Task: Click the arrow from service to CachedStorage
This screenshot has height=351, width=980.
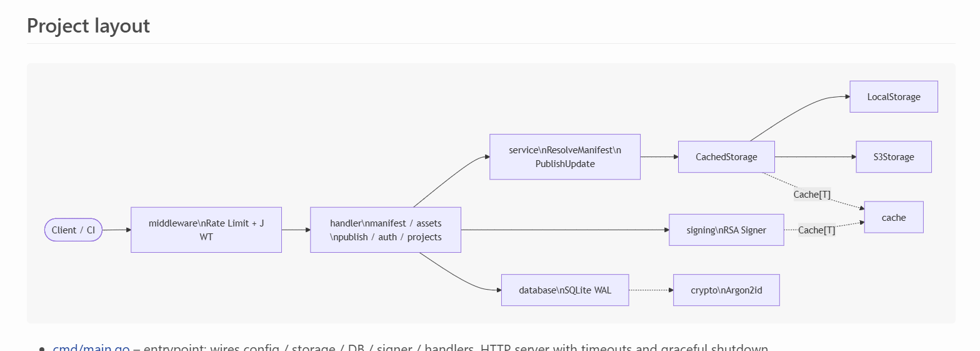Action: [x=659, y=156]
